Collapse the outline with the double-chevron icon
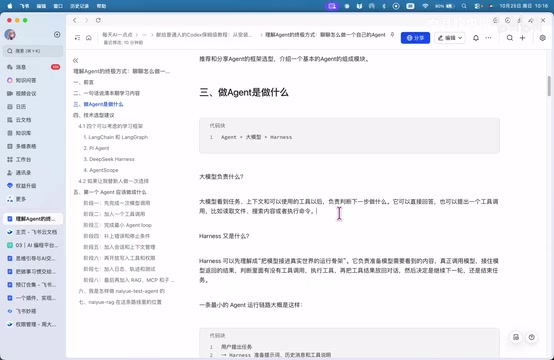 (75, 60)
